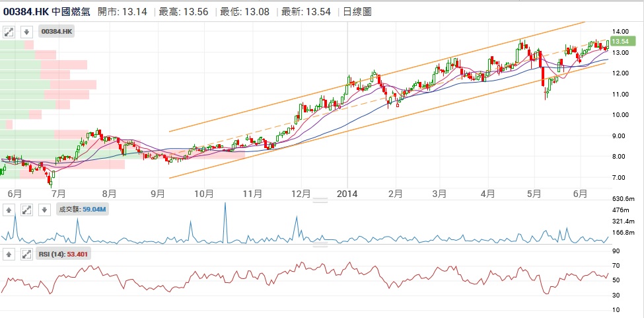Move the turnover panel down
This screenshot has height=318, width=644.
click(44, 210)
